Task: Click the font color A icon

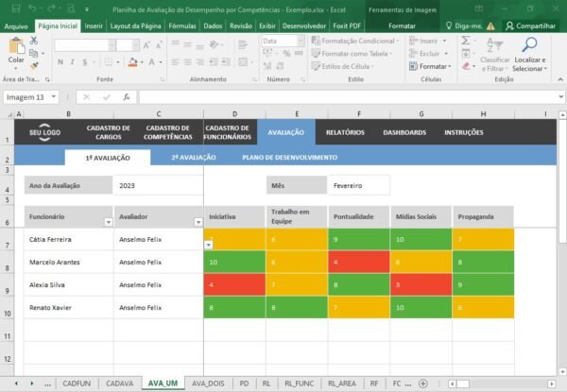Action: pos(152,62)
